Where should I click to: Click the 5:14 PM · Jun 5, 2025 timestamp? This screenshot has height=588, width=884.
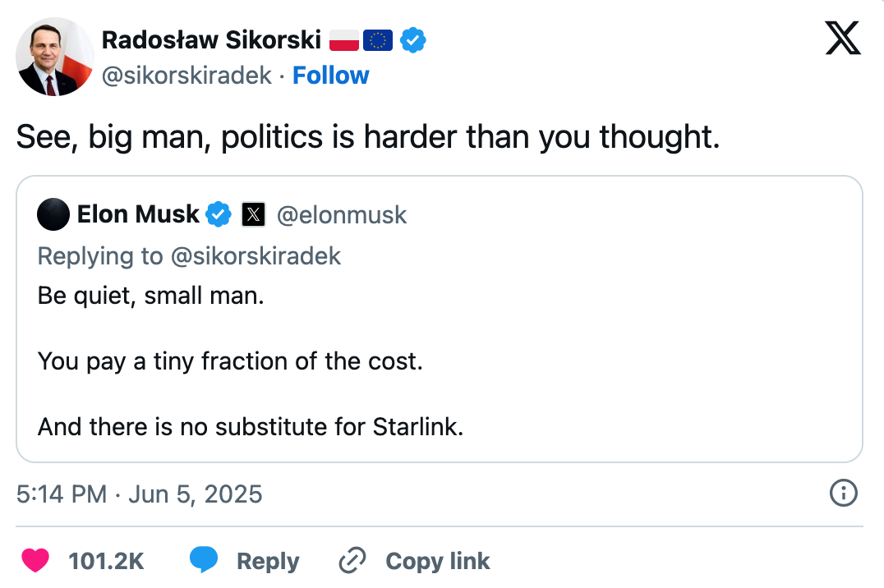point(140,494)
